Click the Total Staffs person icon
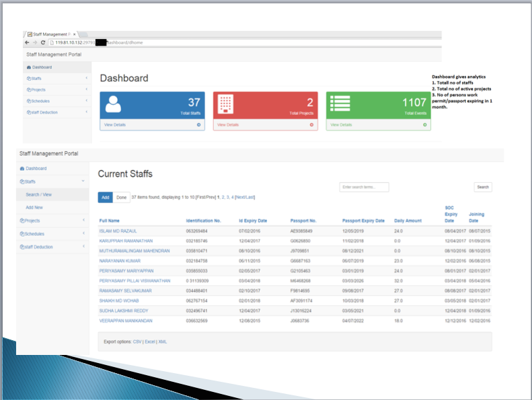This screenshot has height=400, width=532. pyautogui.click(x=114, y=104)
